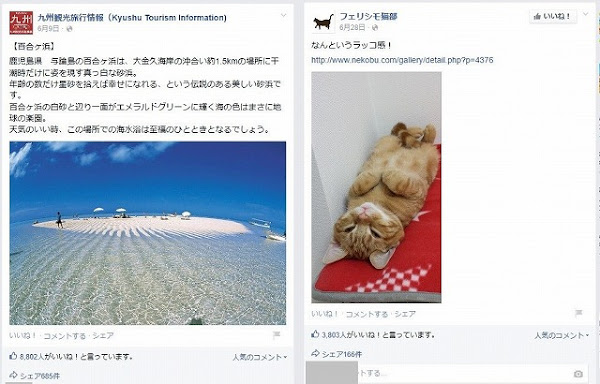Click the thumbs-up いいね! page button
The height and width of the screenshot is (384, 600).
coord(553,16)
